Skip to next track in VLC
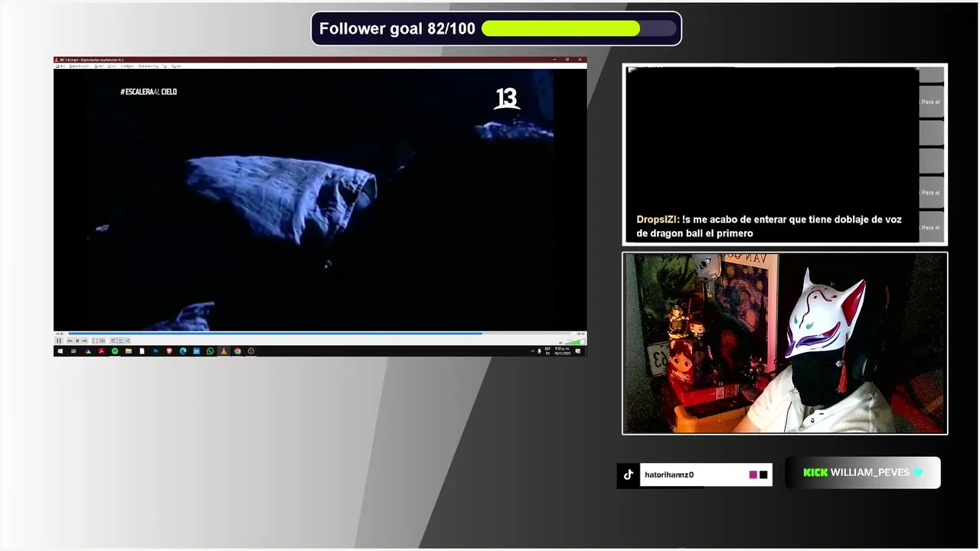 click(84, 341)
